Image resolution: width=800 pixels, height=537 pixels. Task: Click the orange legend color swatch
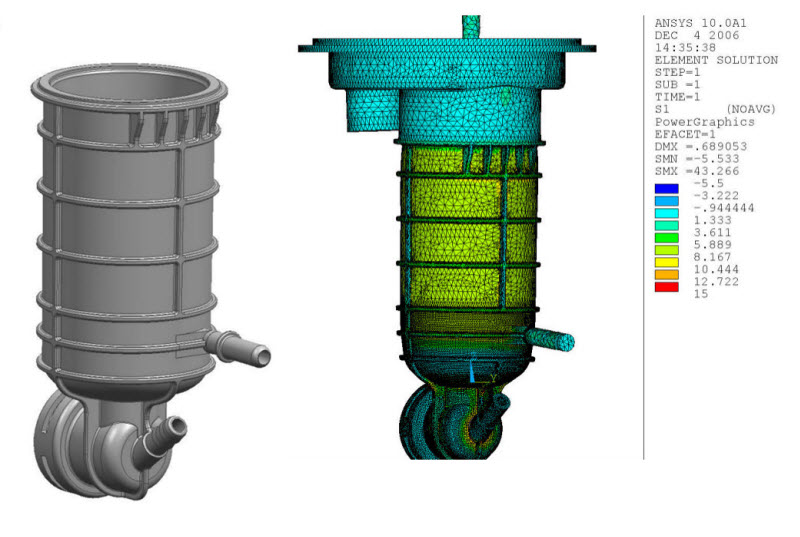pos(666,274)
